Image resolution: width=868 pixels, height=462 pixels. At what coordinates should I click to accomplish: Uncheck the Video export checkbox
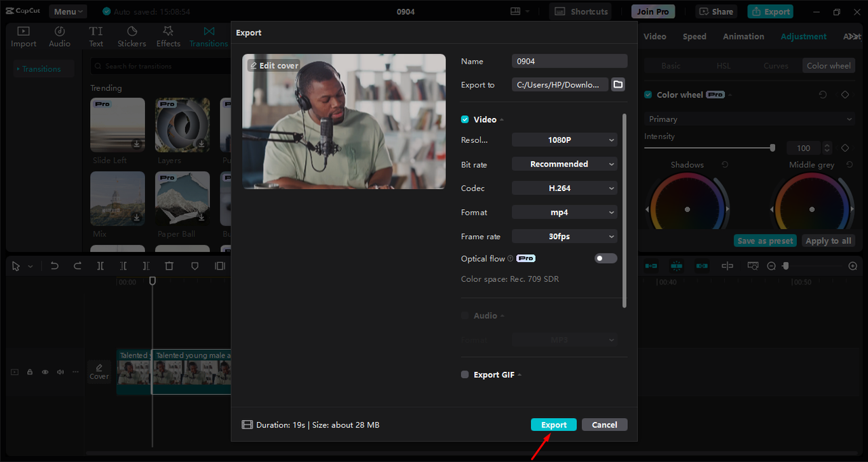point(465,119)
